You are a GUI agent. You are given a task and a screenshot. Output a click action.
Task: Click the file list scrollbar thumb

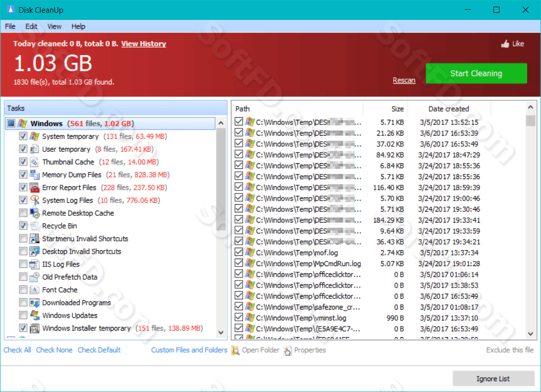tap(531, 120)
